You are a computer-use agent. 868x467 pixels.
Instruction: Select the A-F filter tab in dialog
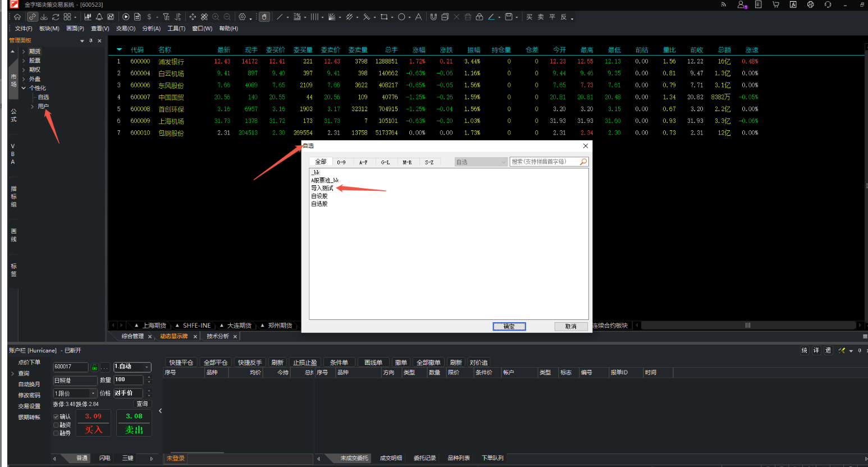tap(363, 162)
